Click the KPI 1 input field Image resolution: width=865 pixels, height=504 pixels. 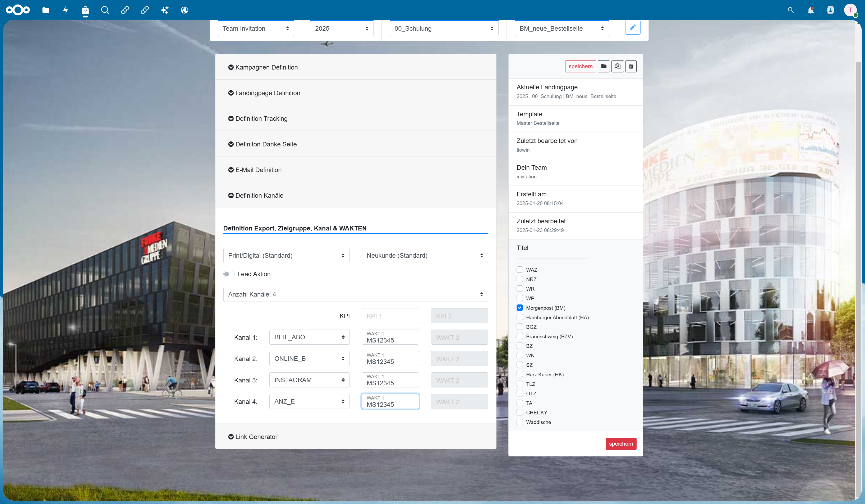pyautogui.click(x=390, y=316)
